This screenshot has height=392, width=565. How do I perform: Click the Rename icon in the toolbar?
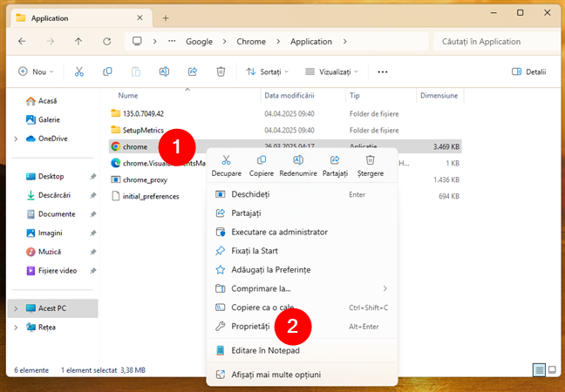(164, 71)
